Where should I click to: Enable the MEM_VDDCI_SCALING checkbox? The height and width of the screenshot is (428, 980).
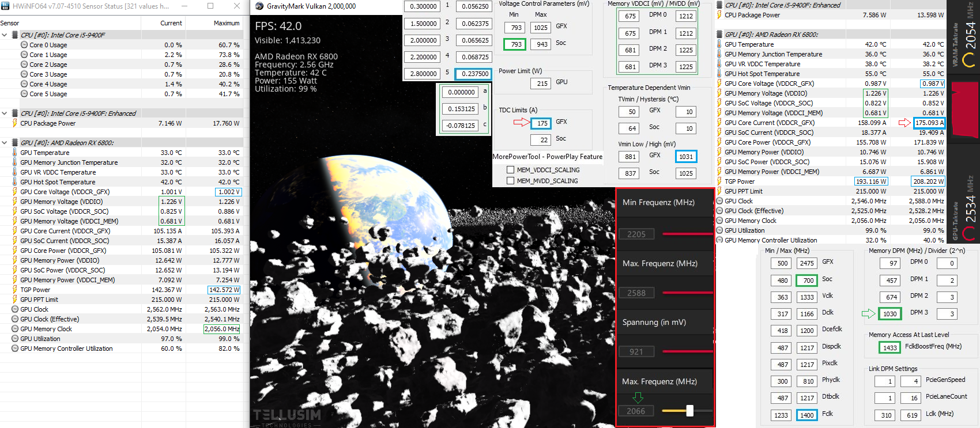click(510, 170)
